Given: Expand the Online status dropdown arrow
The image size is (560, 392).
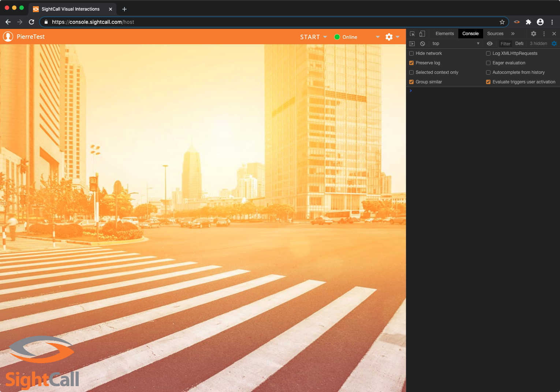Looking at the screenshot, I should [378, 37].
